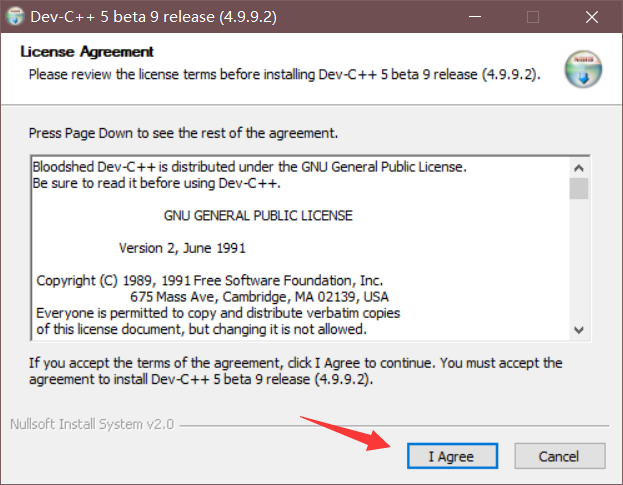This screenshot has height=485, width=623.
Task: Click the license scrollbar down arrow
Action: tap(578, 330)
